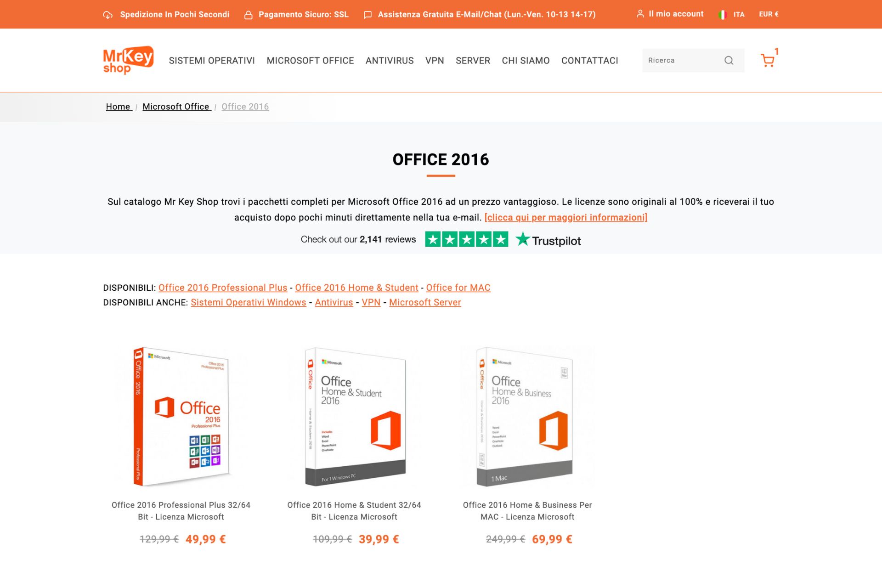Click the Mr Key Shop logo
The width and height of the screenshot is (882, 588).
(128, 60)
